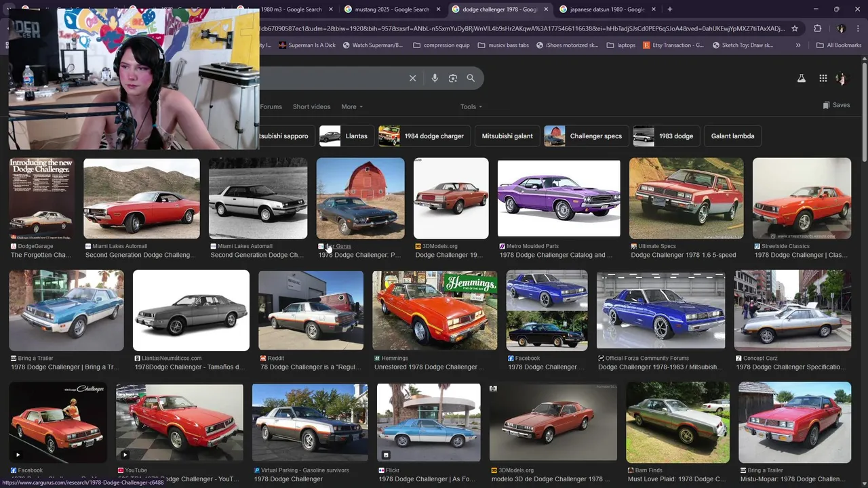Image resolution: width=868 pixels, height=488 pixels.
Task: Open the purple Challenger image from Metro Moulded Parts
Action: pos(559,198)
